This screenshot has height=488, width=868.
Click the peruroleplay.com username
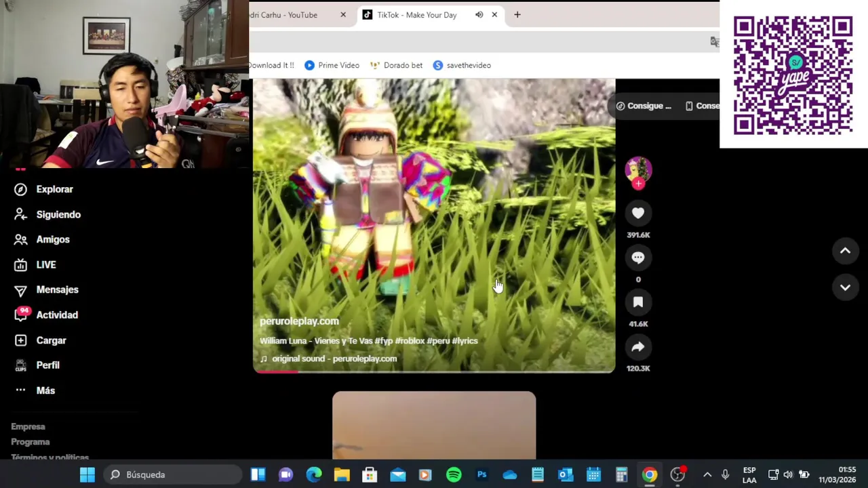(299, 321)
